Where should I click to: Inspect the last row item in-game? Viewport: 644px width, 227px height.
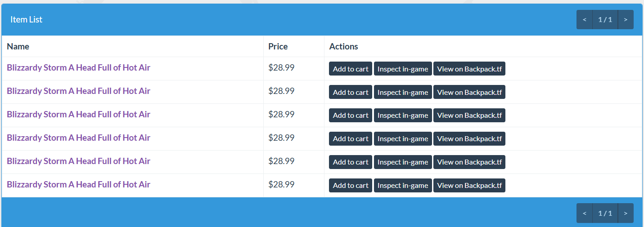[403, 186]
